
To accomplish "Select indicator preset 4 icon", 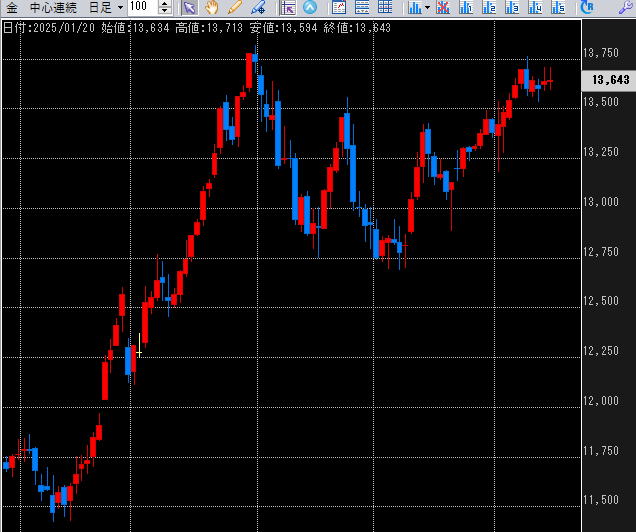I will (x=535, y=7).
